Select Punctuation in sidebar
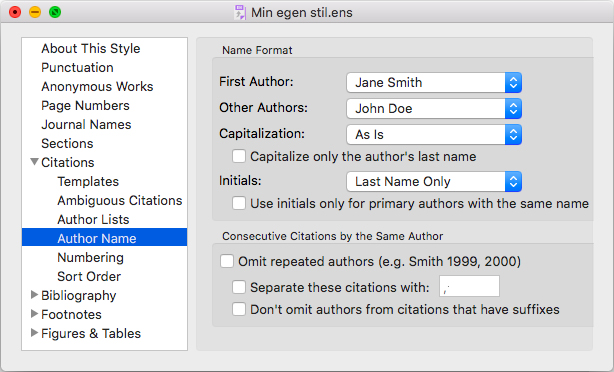This screenshot has height=372, width=614. 77,68
